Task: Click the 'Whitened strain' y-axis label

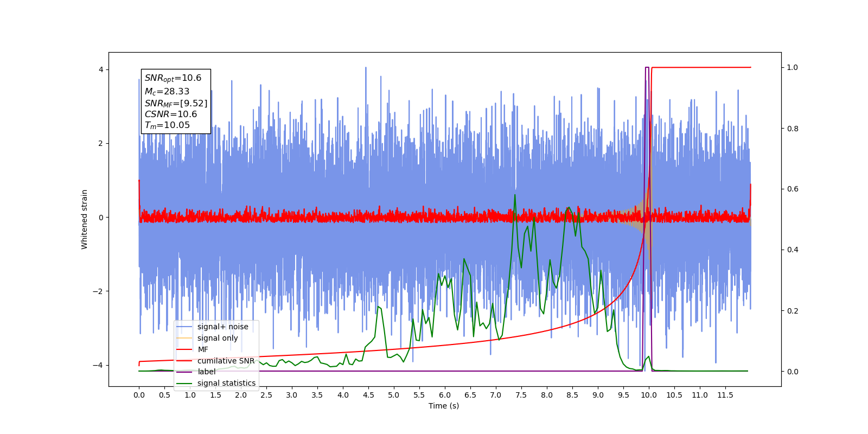Action: coord(85,219)
